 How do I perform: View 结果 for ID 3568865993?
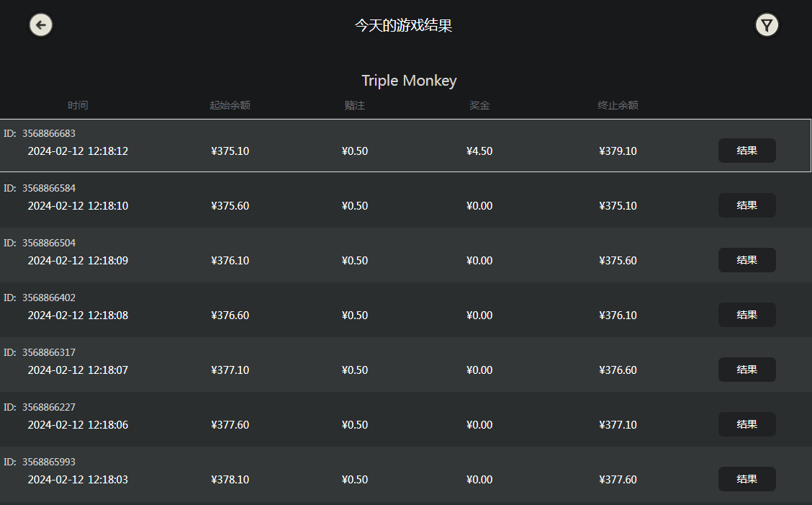[x=746, y=479]
